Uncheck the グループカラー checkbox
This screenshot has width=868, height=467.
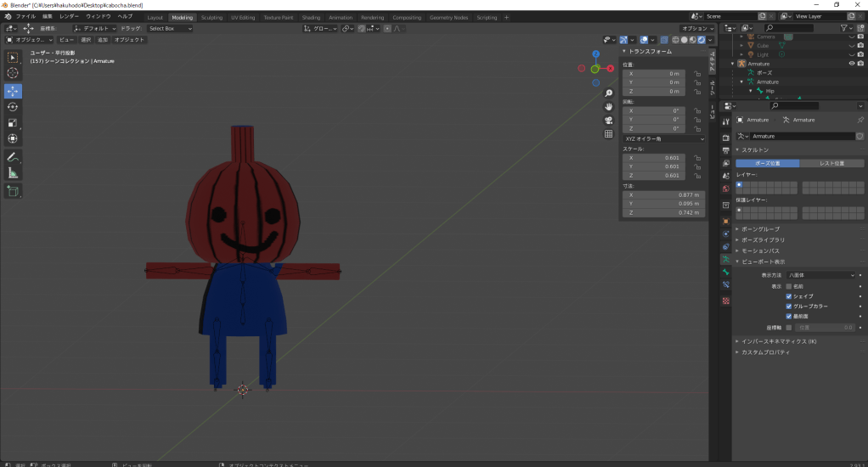(789, 306)
